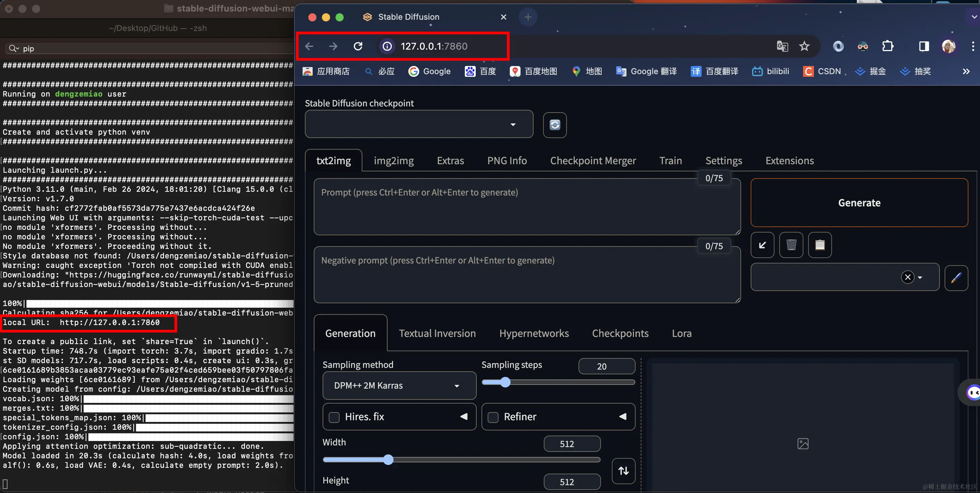Image resolution: width=980 pixels, height=493 pixels.
Task: Click the trash clear prompt icon
Action: pos(791,245)
